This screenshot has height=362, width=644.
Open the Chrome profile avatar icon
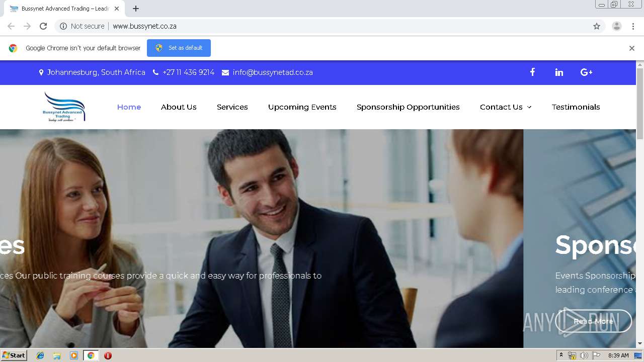(x=617, y=26)
